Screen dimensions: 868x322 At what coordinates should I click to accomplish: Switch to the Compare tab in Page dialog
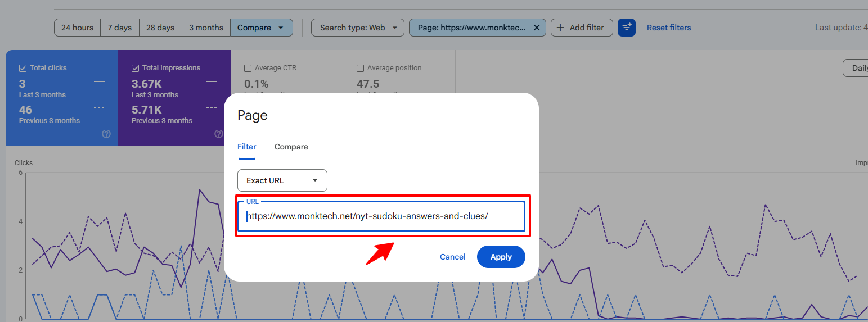[291, 147]
